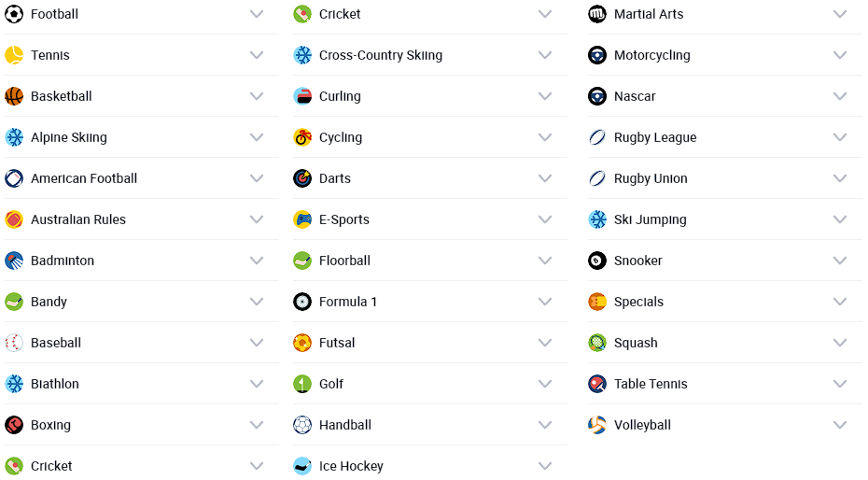868x480 pixels.
Task: Expand the Formula 1 chevron
Action: click(x=545, y=302)
